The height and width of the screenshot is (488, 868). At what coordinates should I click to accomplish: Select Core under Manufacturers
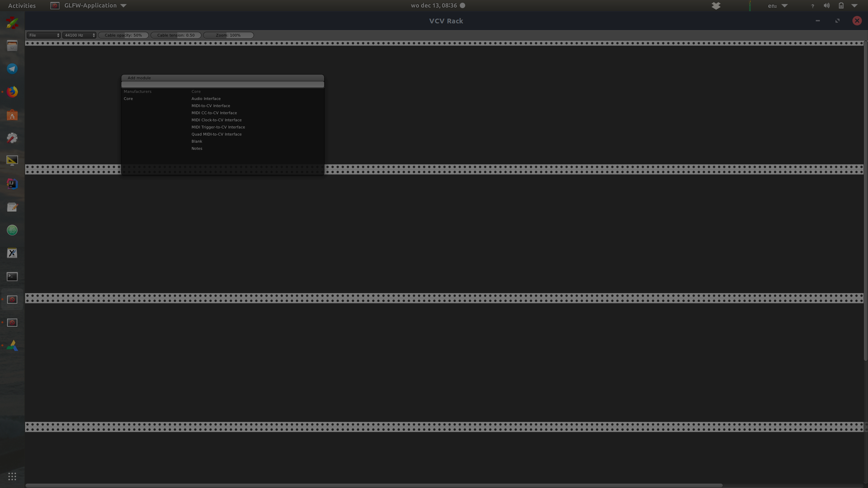(128, 99)
